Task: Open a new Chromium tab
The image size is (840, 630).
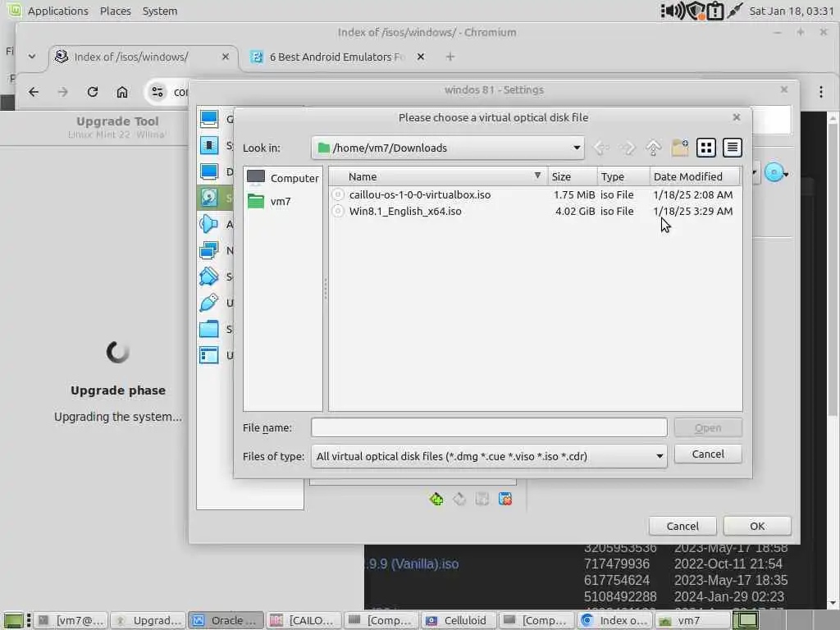Action: click(450, 57)
